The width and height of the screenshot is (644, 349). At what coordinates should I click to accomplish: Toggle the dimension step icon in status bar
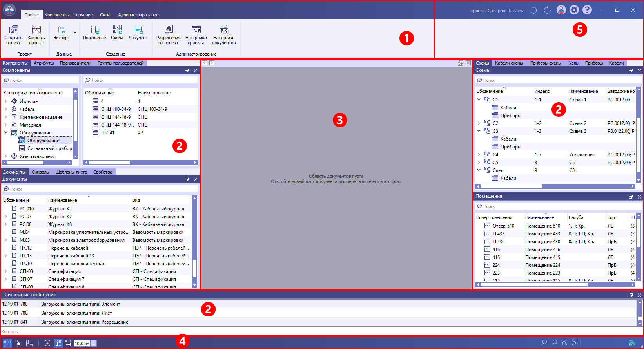click(x=68, y=343)
